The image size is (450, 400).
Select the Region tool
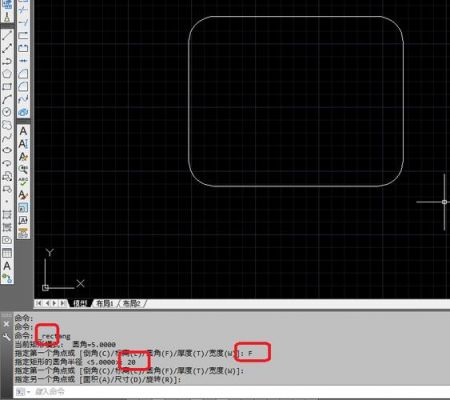[x=7, y=240]
